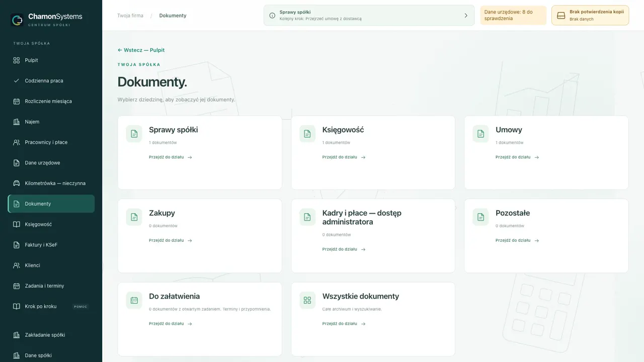Screen dimensions: 644x362
Task: Click the info icon in Sprawy spółki banner
Action: pyautogui.click(x=272, y=16)
